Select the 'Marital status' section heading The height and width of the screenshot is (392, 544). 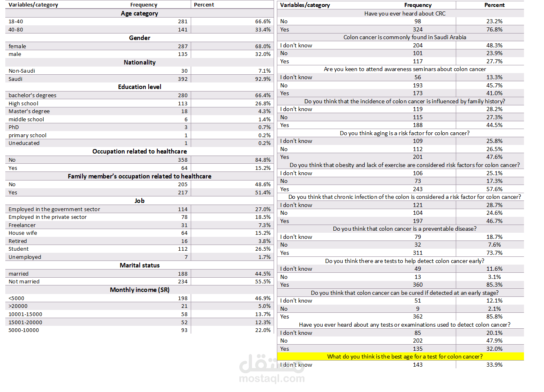pos(140,265)
